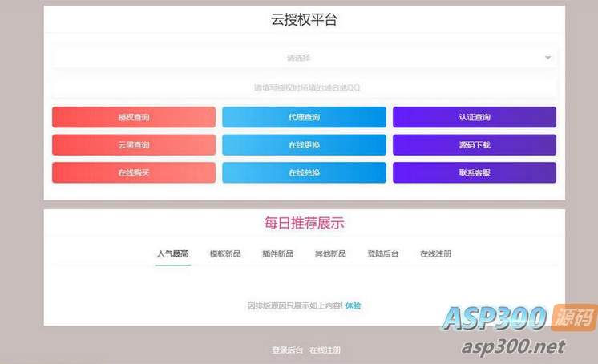This screenshot has height=364, width=598.
Task: Open the 登陆后台 tab
Action: click(x=383, y=253)
